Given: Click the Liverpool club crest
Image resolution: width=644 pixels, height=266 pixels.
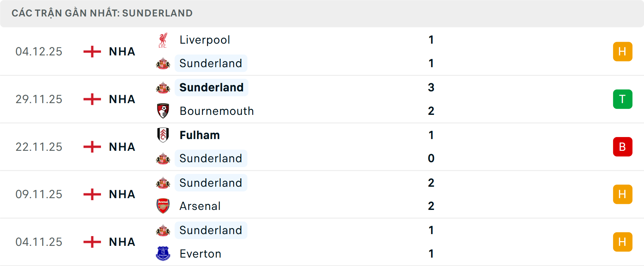Looking at the screenshot, I should click(163, 39).
